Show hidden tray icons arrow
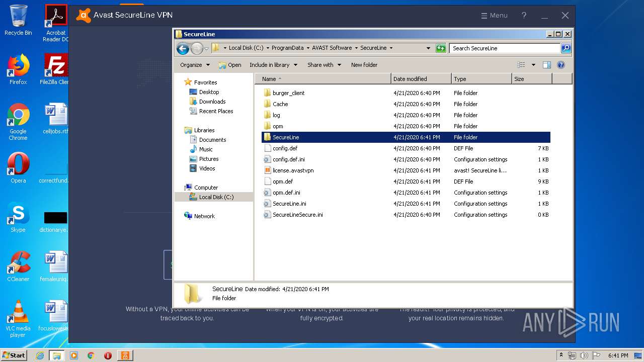Screen dimensions: 644x362 pos(561,355)
